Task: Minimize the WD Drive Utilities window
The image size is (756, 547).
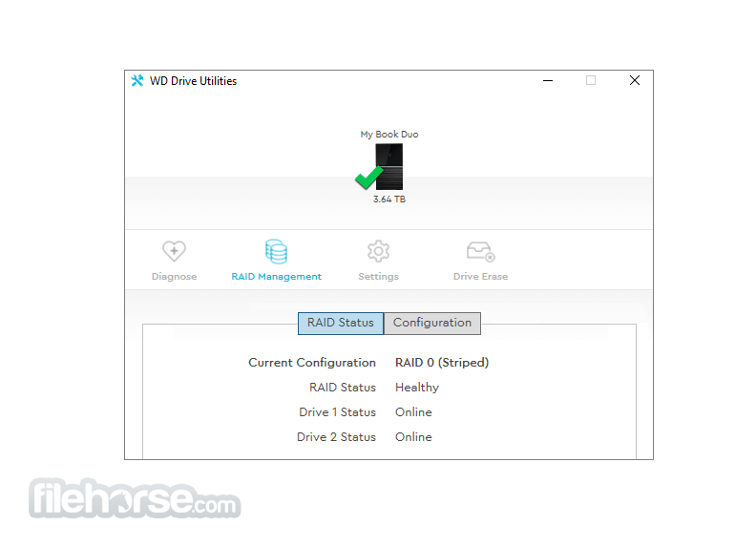Action: click(x=548, y=80)
